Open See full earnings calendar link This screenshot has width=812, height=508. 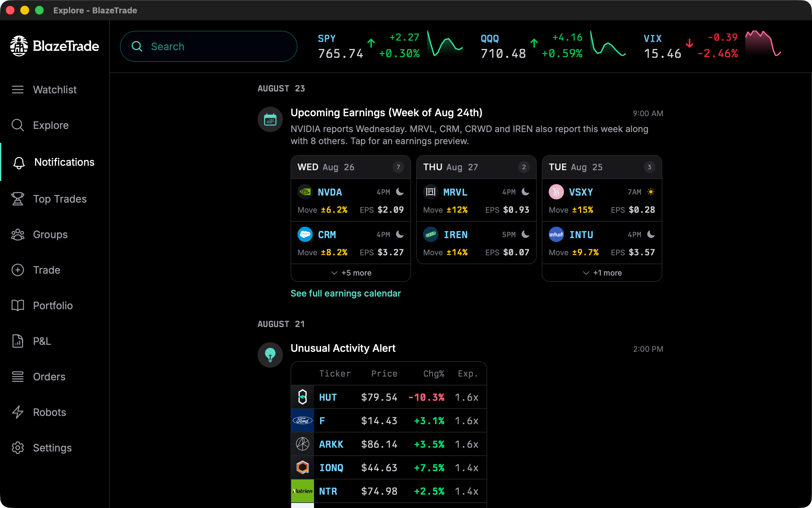346,293
